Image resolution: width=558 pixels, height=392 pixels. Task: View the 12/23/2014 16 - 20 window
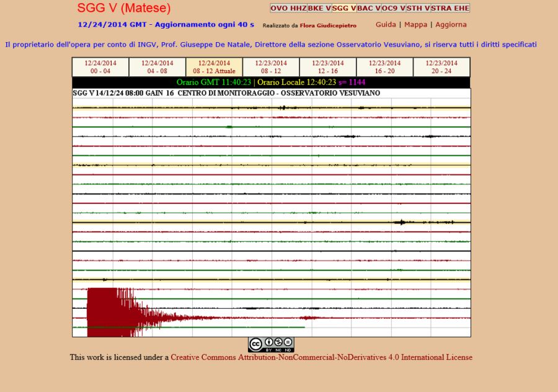(384, 67)
